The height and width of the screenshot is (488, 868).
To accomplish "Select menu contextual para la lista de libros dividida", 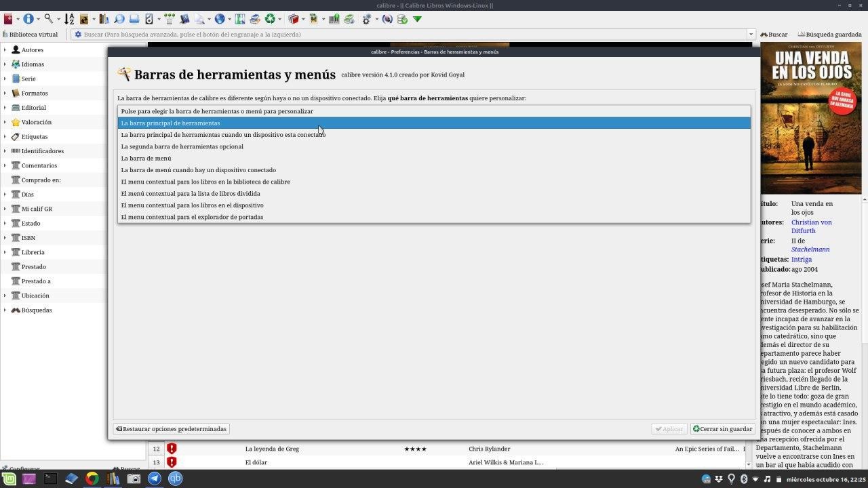I will tap(434, 193).
